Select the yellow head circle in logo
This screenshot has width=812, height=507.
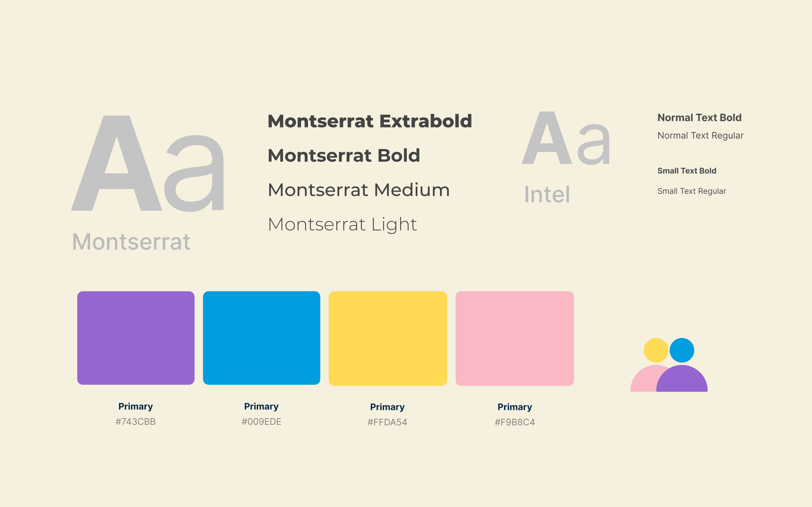(x=656, y=350)
